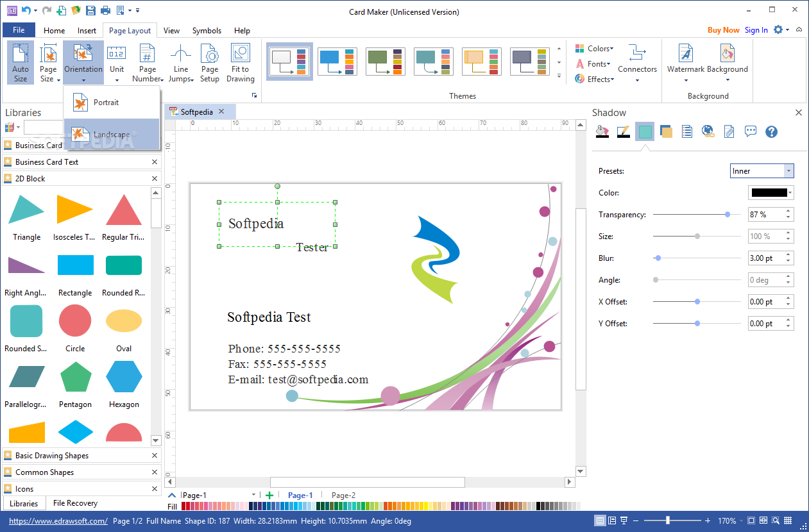Open the Attachment paperclip icon

(x=729, y=131)
